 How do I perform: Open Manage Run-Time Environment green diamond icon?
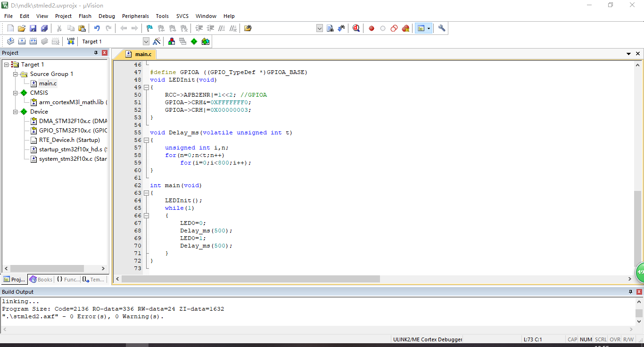(194, 41)
